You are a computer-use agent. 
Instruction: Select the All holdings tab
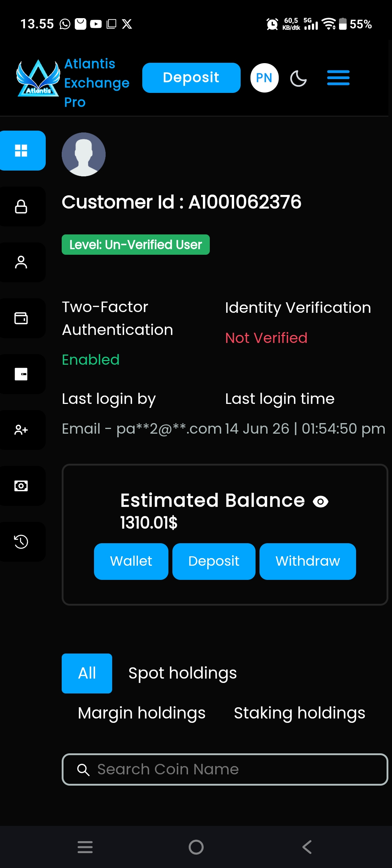[x=87, y=673]
